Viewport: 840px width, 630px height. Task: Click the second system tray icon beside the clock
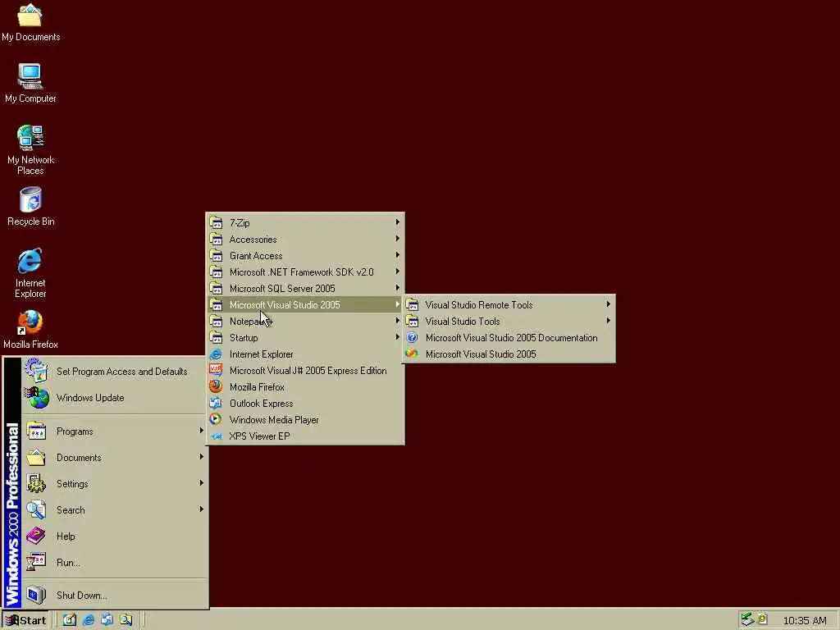point(763,619)
